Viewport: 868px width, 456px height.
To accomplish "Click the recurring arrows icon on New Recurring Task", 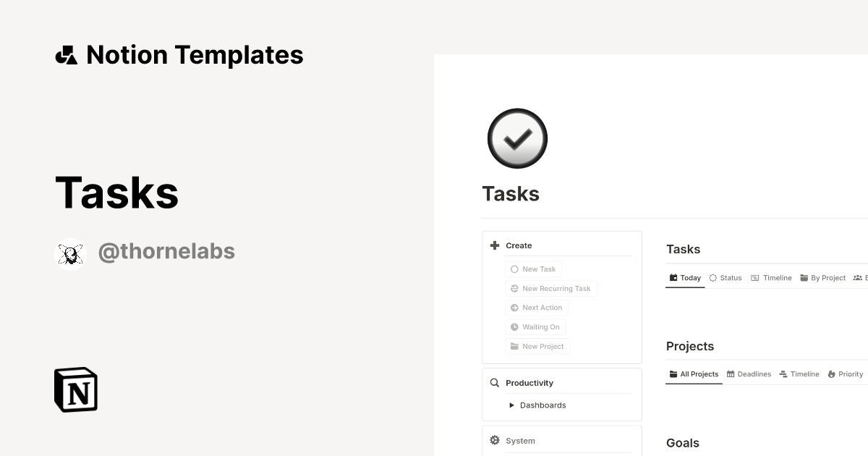I will [514, 288].
